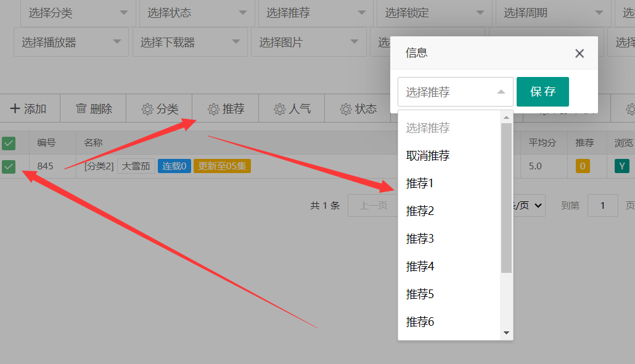Click the 平均分 column header
The width and height of the screenshot is (635, 364).
(x=543, y=142)
